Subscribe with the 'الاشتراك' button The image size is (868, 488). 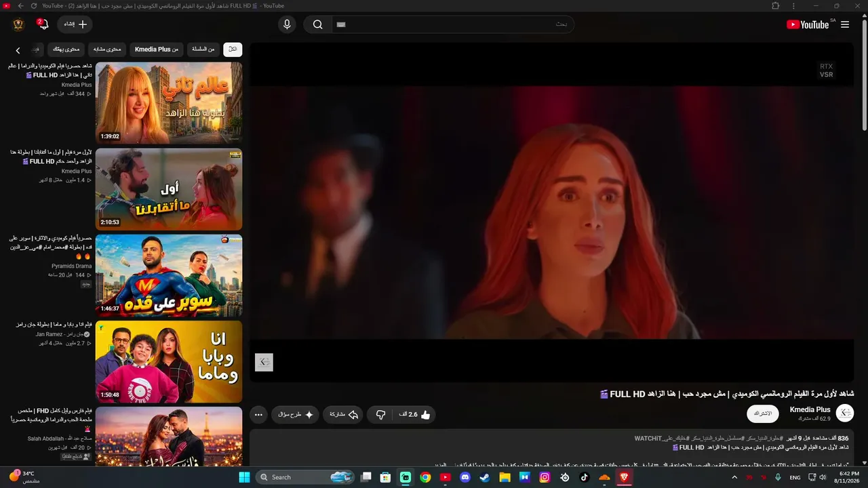tap(763, 413)
